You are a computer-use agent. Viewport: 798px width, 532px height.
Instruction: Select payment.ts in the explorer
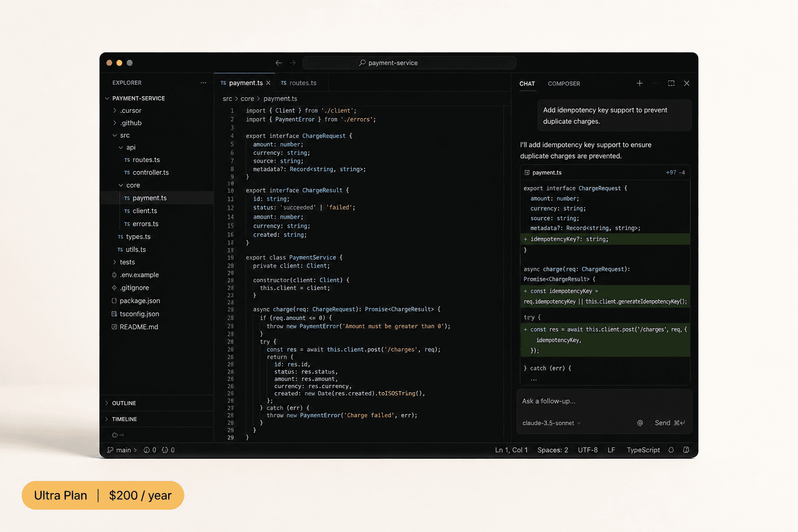point(157,198)
